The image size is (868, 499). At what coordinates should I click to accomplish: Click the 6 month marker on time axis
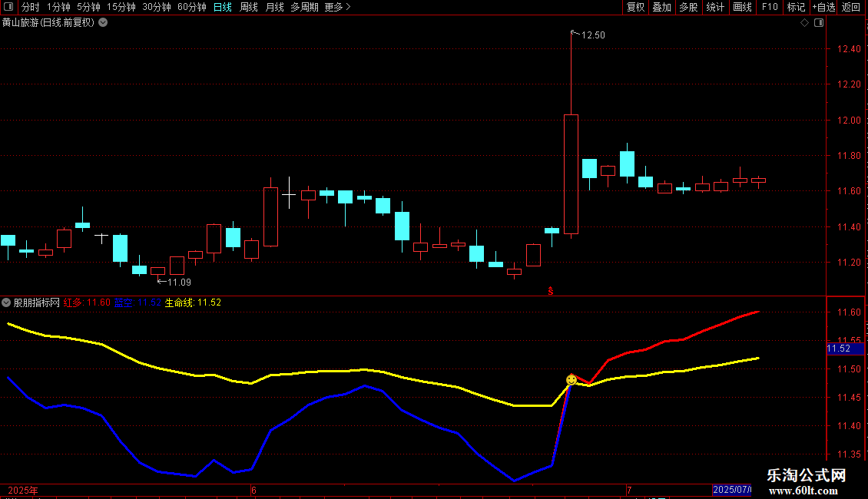[x=253, y=490]
